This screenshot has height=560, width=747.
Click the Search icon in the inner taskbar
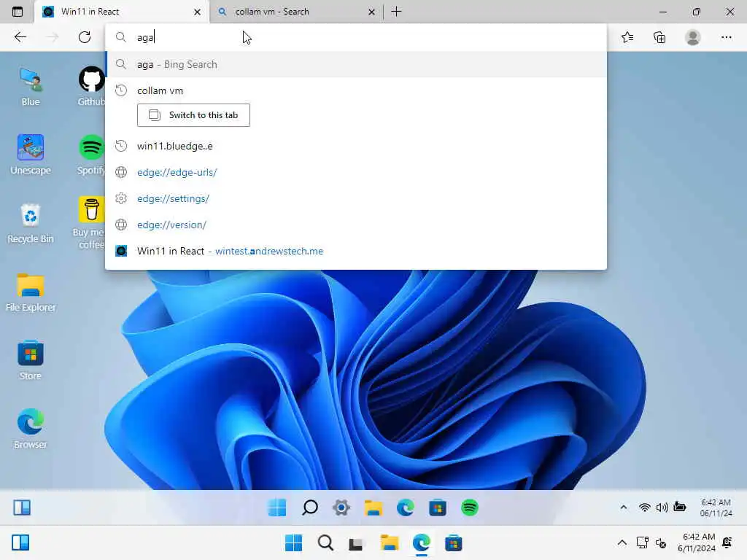[x=309, y=507]
